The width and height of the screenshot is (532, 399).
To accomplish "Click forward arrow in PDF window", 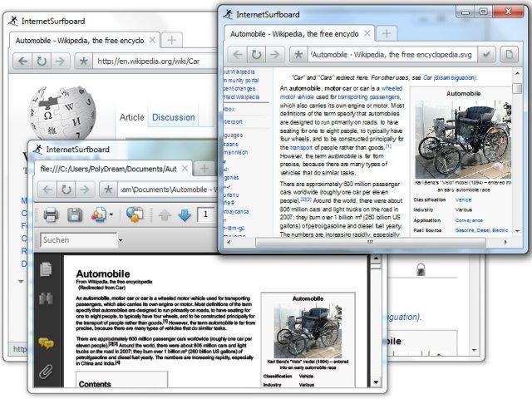I will 85,190.
